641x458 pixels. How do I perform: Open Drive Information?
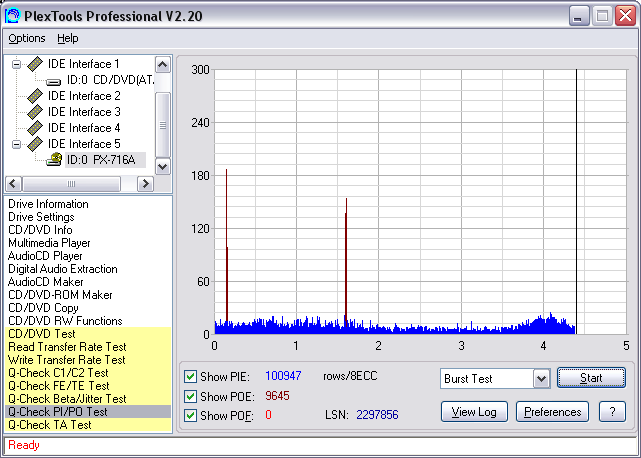(48, 204)
